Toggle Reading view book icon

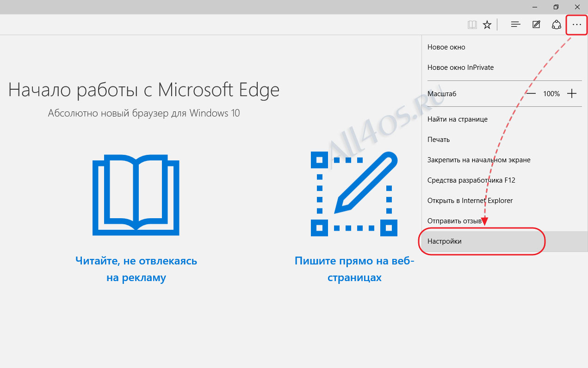pos(472,25)
